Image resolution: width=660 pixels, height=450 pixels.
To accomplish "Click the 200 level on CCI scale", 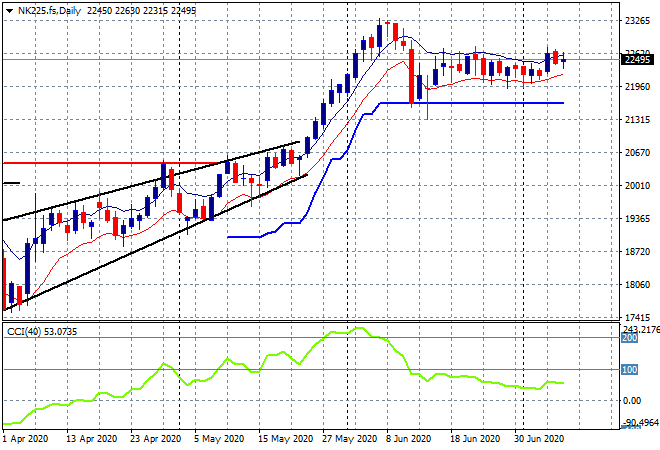I will (x=628, y=339).
